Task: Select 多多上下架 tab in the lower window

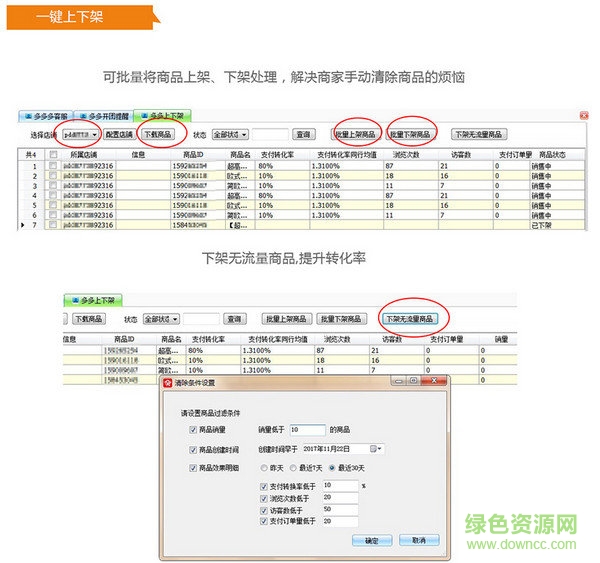Action: coord(93,300)
